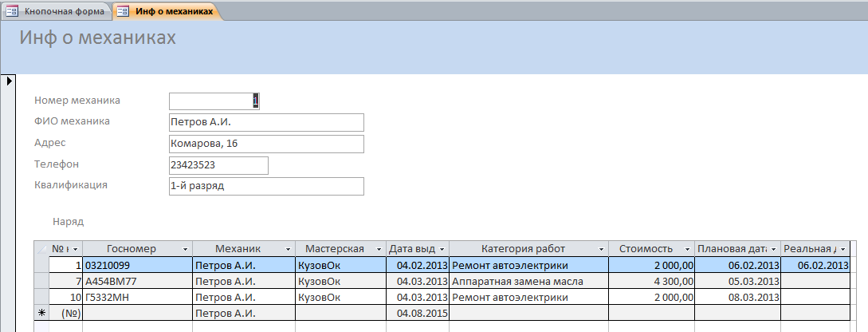
Task: Click the 2 000,00 cost in the Г5332МН row
Action: (x=651, y=297)
